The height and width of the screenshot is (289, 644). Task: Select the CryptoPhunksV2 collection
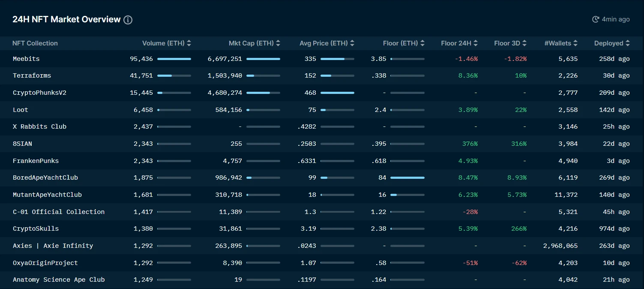pos(39,93)
